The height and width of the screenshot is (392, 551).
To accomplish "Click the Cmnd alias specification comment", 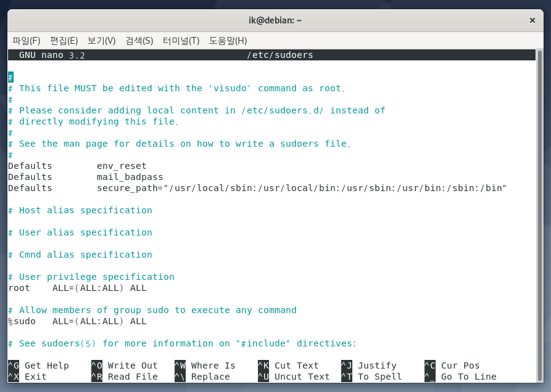I will (x=80, y=255).
